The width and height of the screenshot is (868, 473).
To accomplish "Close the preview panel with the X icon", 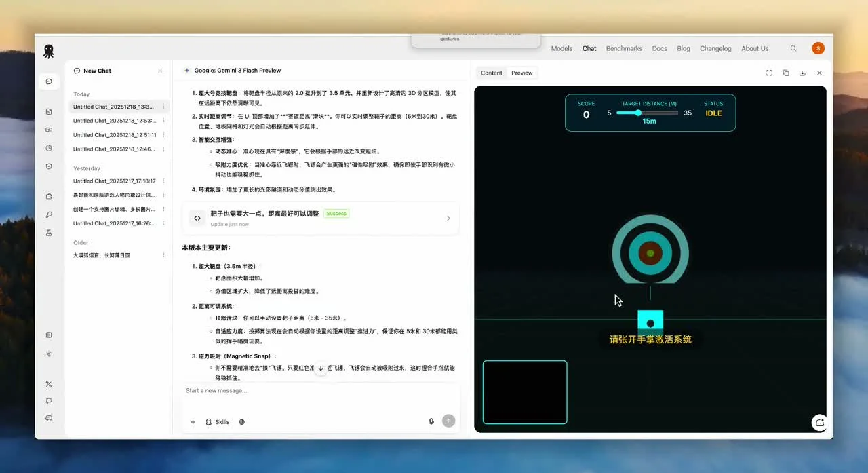I will pos(819,73).
